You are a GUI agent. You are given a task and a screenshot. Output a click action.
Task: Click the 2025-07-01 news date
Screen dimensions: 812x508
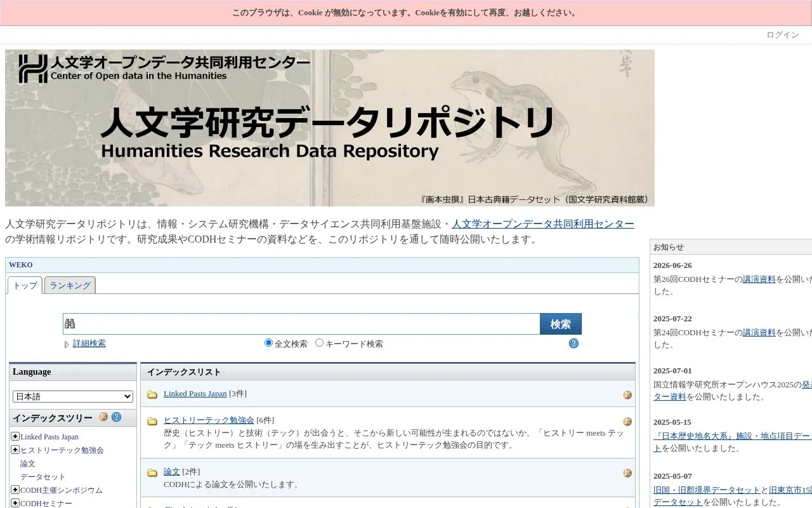[672, 371]
